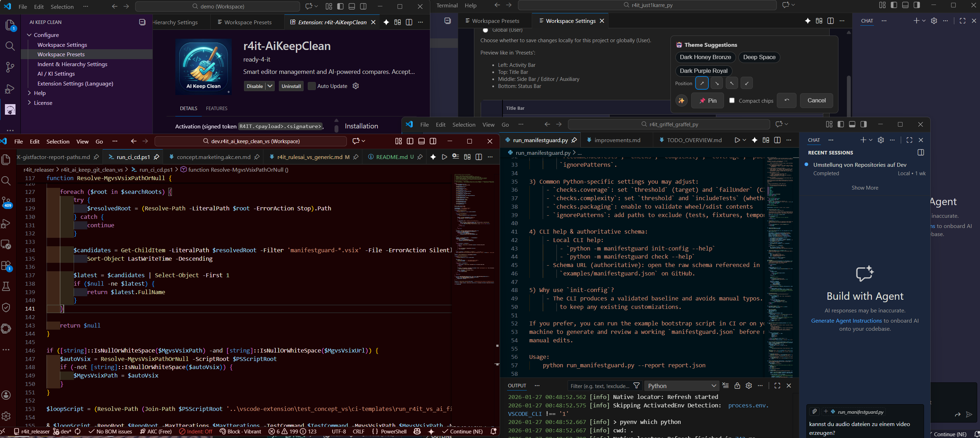This screenshot has width=980, height=438.
Task: Clear the Output panel log
Action: (x=725, y=386)
